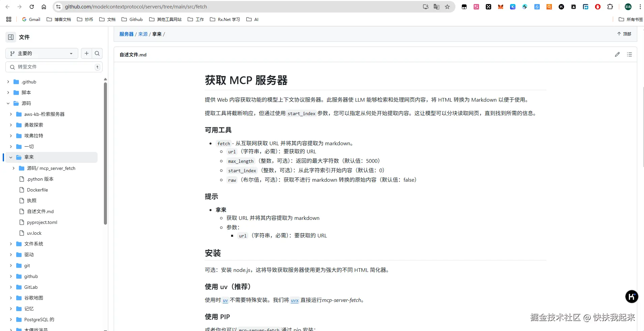This screenshot has height=331, width=644.
Task: Click the 转至文件 search field
Action: [54, 67]
